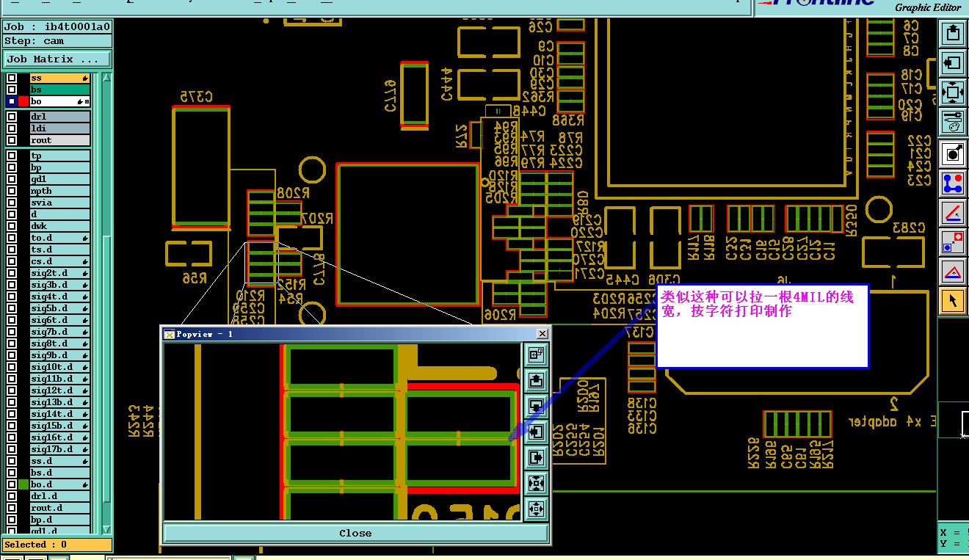Open the Job Matrix button
This screenshot has height=560, width=969.
point(57,59)
